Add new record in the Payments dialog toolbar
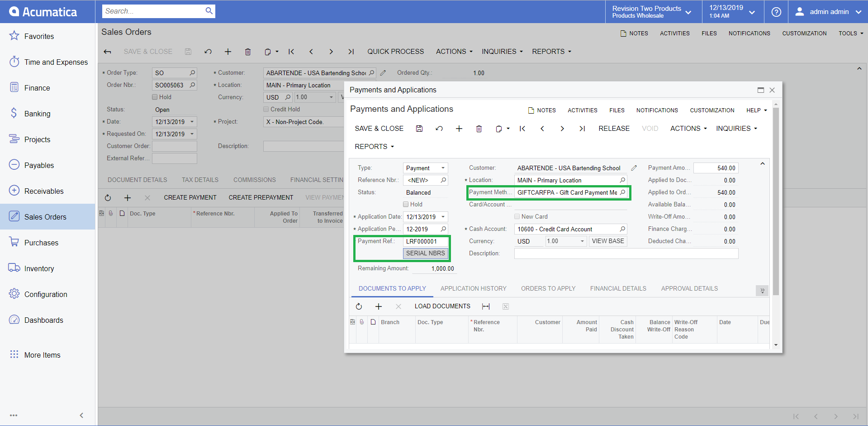Screen dimensions: 868x426 point(459,129)
